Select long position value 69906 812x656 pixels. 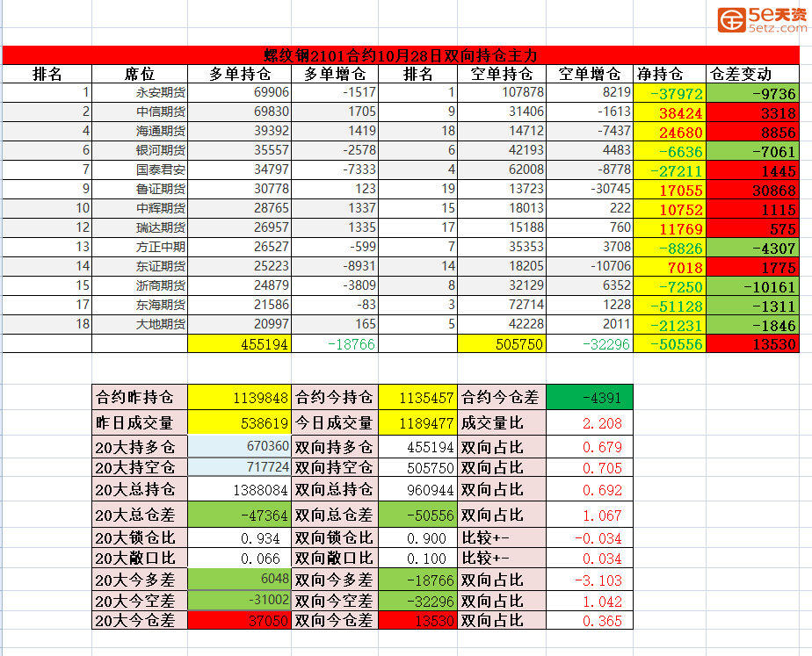point(240,92)
